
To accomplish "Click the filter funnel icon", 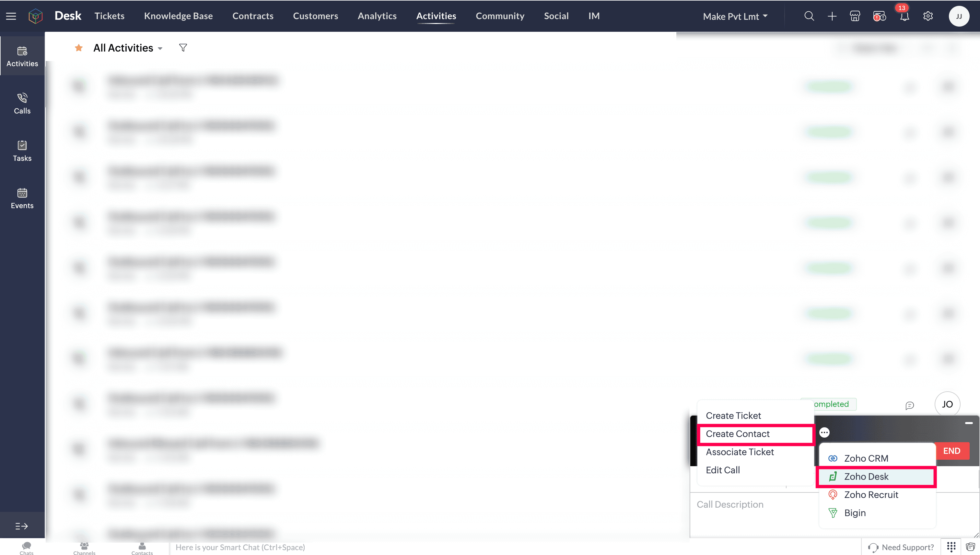I will pos(183,48).
